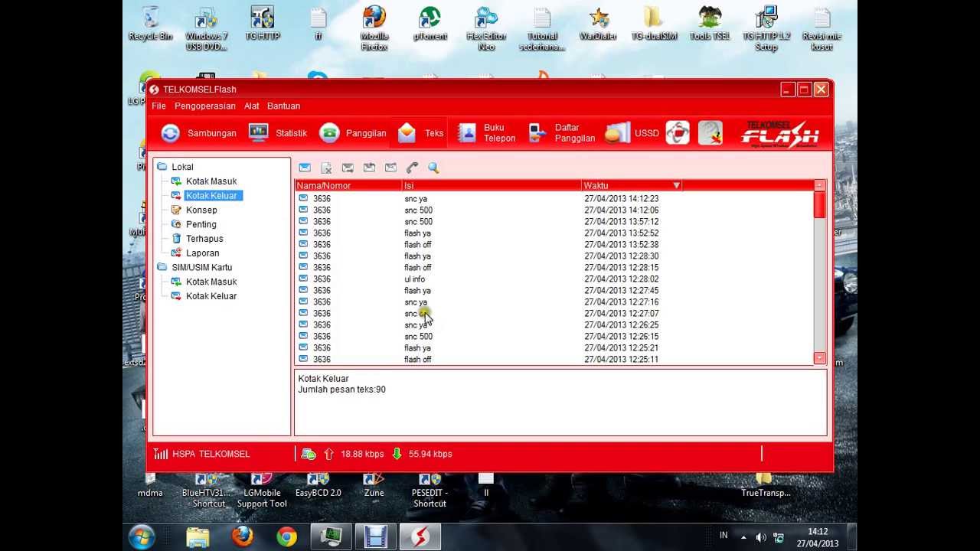
Task: Open the volume control in the system tray
Action: click(x=761, y=537)
